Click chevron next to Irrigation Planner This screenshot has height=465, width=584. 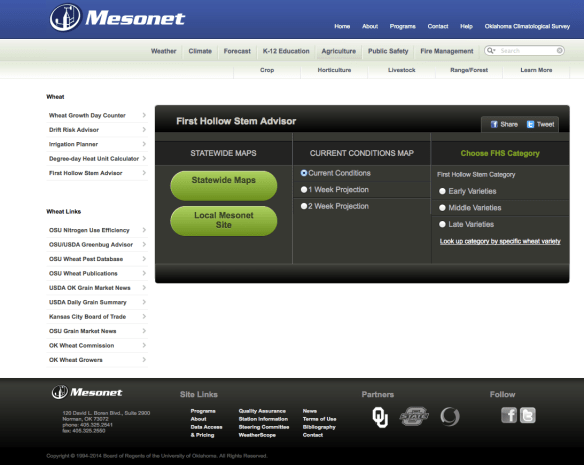(x=144, y=144)
